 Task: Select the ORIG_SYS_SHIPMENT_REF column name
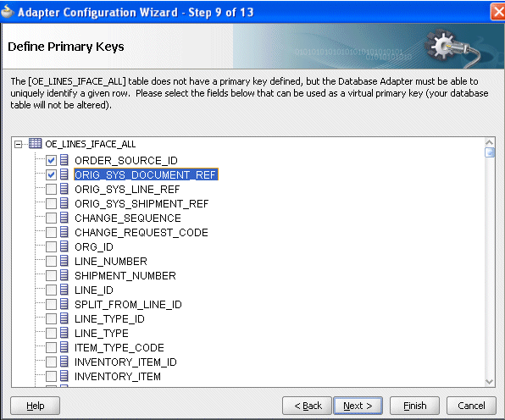[x=142, y=203]
